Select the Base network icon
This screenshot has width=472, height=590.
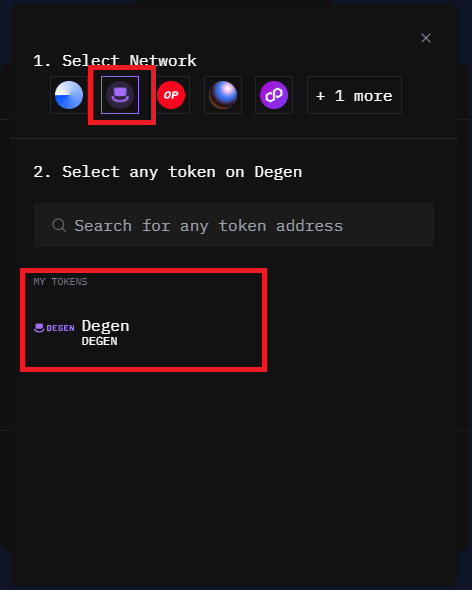click(x=69, y=95)
